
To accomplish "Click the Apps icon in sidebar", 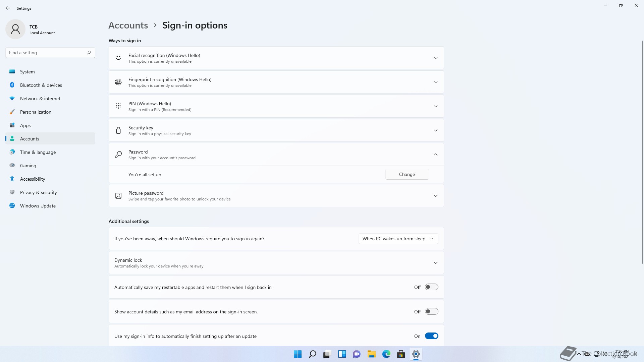I will (x=12, y=125).
